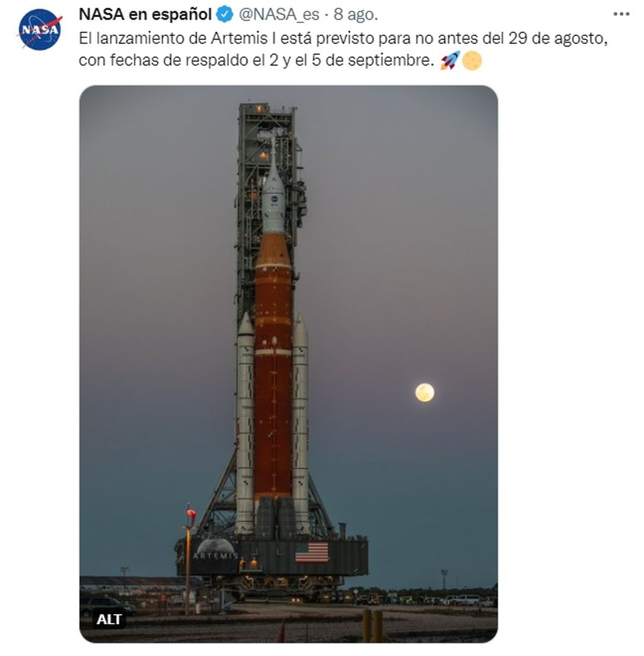Click the full moon emoji in the tweet
The image size is (644, 656).
[472, 61]
